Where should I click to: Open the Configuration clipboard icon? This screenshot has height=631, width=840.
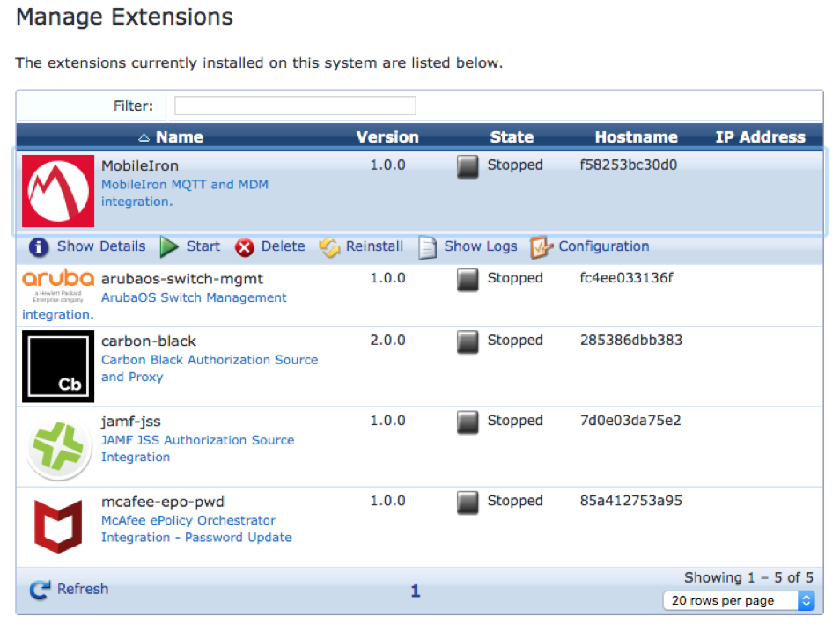pyautogui.click(x=542, y=247)
